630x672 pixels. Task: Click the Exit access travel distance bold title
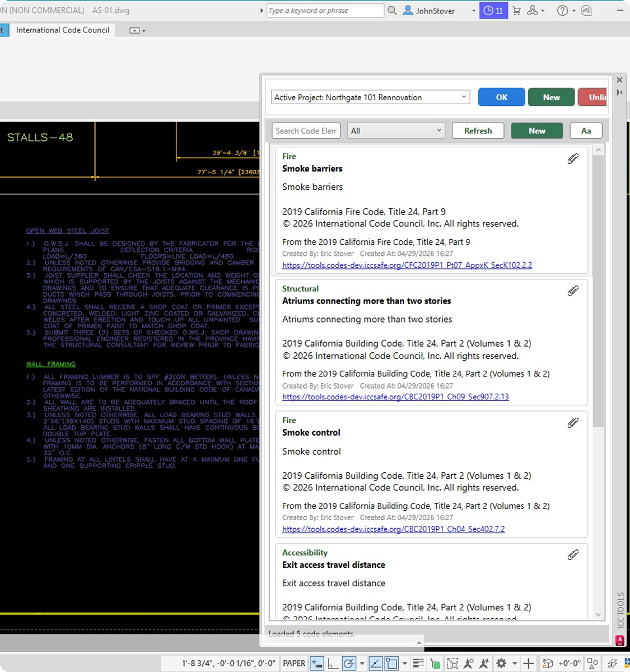pos(334,565)
